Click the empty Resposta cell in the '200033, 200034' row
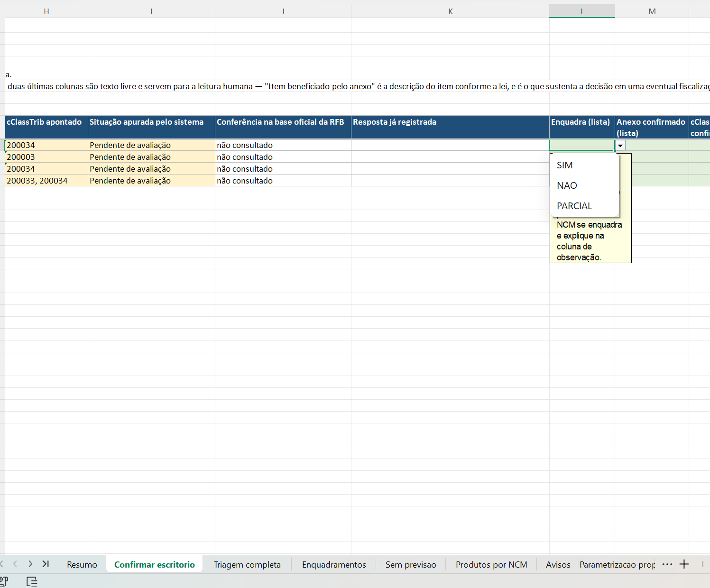Viewport: 710px width, 588px height. tap(450, 181)
